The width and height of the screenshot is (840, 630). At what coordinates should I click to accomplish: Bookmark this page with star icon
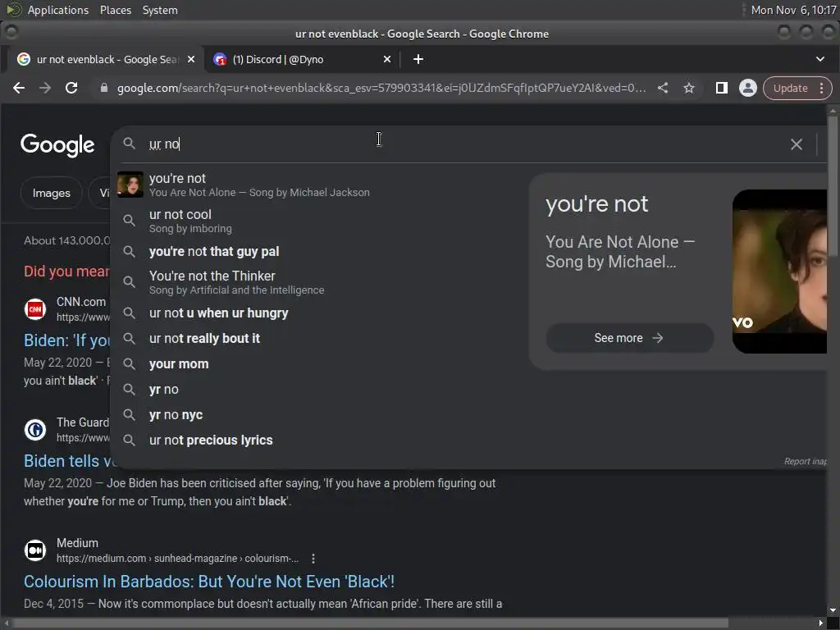pos(689,88)
